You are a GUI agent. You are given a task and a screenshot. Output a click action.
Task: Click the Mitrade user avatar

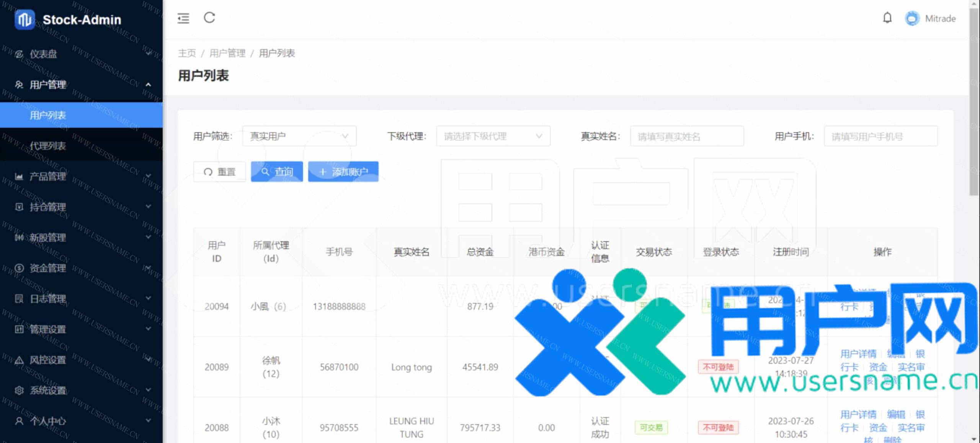coord(912,18)
